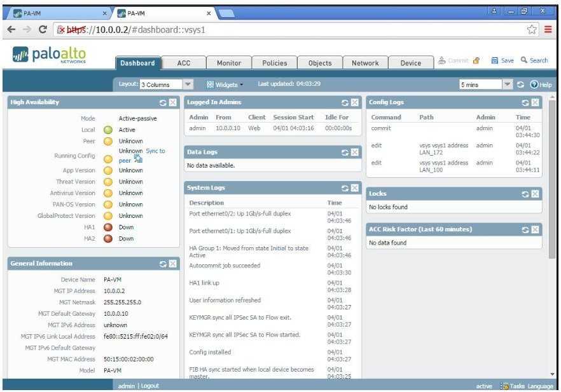The image size is (561, 392).
Task: Bookmark page with star icon
Action: [x=532, y=29]
